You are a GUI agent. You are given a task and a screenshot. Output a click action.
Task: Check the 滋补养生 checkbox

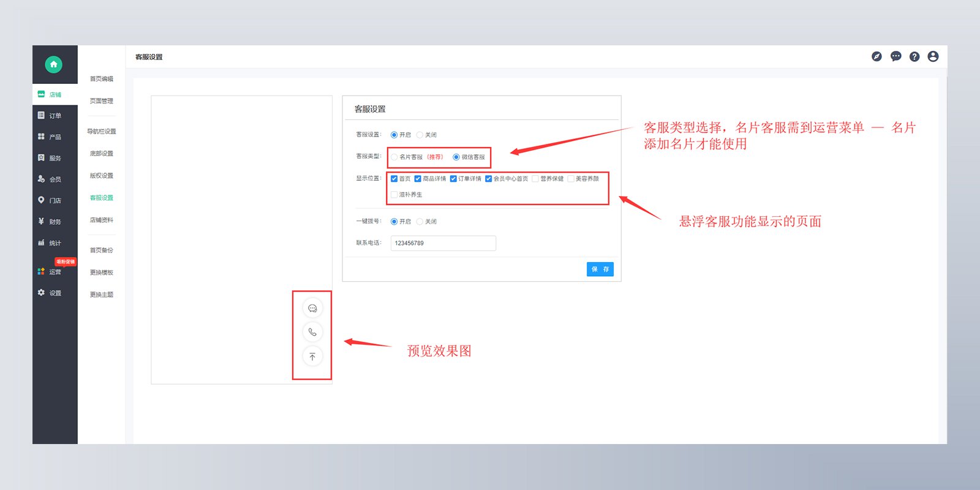394,195
